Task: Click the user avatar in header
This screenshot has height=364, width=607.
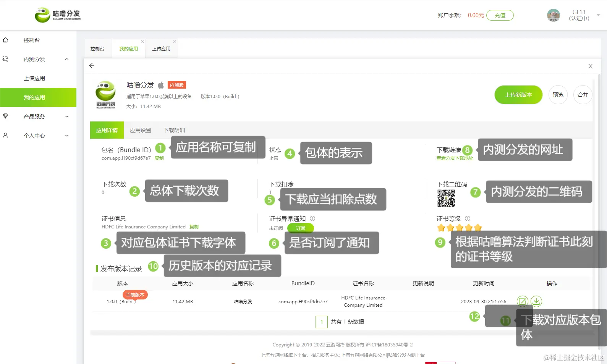Action: [x=554, y=15]
